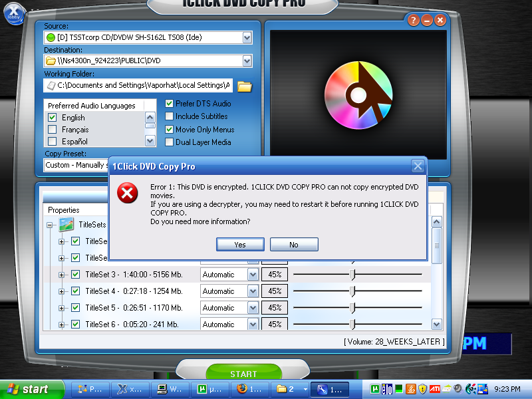Click the TitleSets picture icon
Screen dimensions: 532x399
tap(66, 224)
